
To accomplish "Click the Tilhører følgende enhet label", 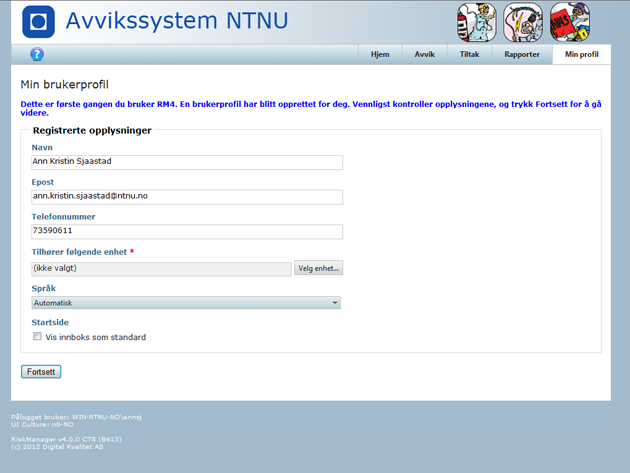I will (x=79, y=252).
